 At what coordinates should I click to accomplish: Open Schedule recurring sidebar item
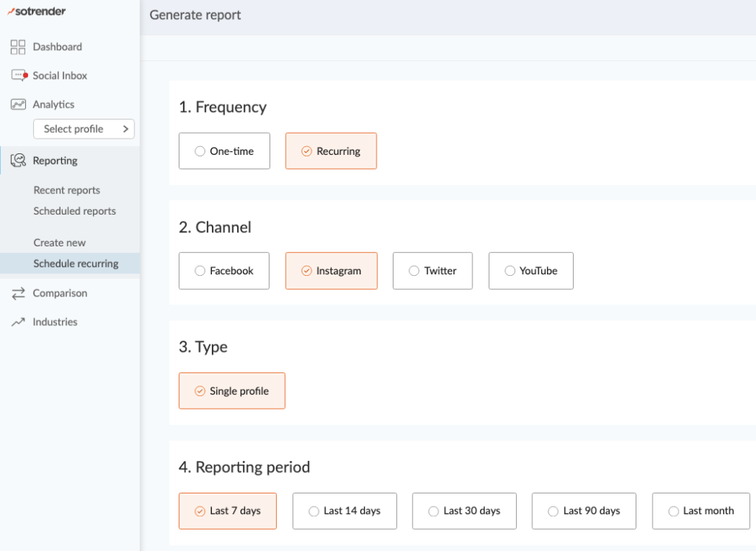pos(75,263)
